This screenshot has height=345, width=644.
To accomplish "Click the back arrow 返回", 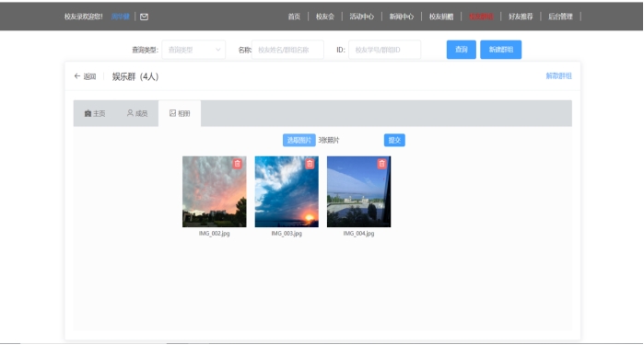I will coord(85,76).
